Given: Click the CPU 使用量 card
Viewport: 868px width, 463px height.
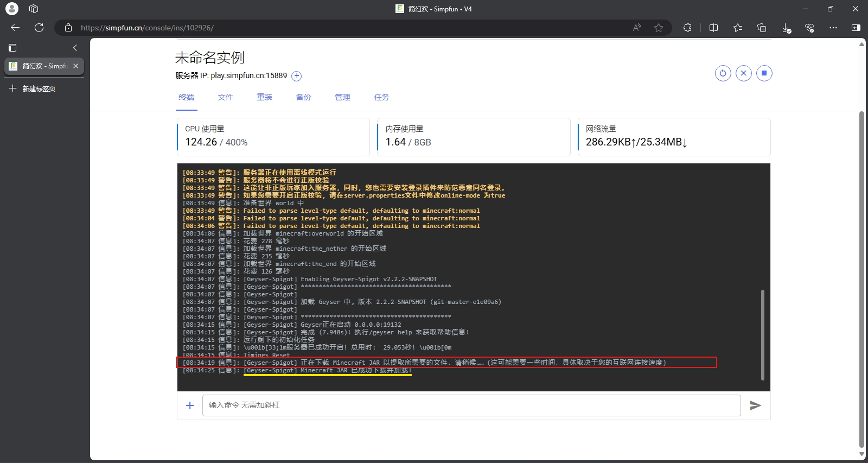Looking at the screenshot, I should point(273,137).
